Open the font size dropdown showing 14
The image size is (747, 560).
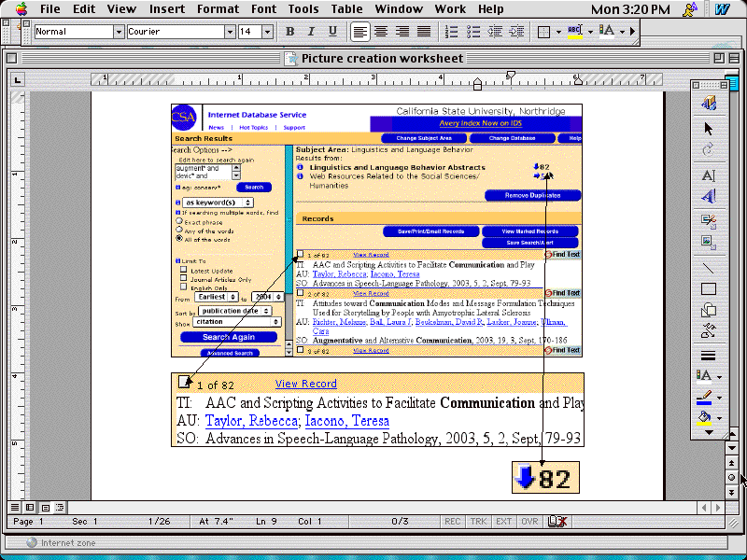[267, 32]
